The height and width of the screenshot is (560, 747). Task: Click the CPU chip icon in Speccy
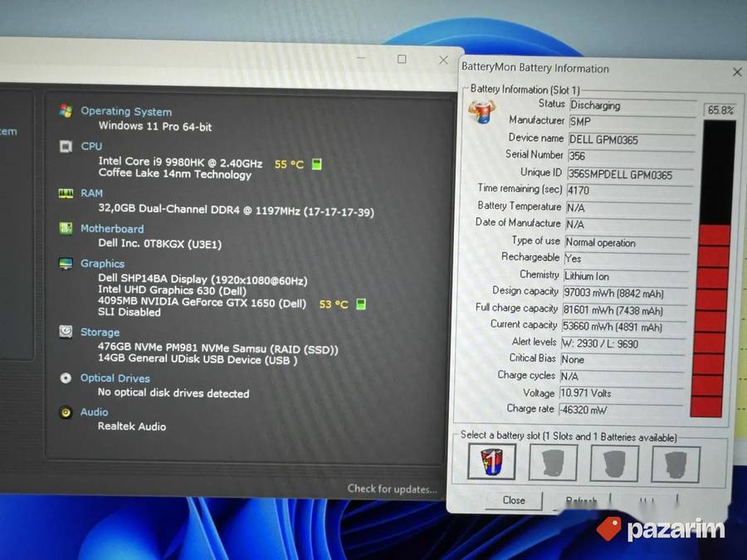click(x=66, y=146)
